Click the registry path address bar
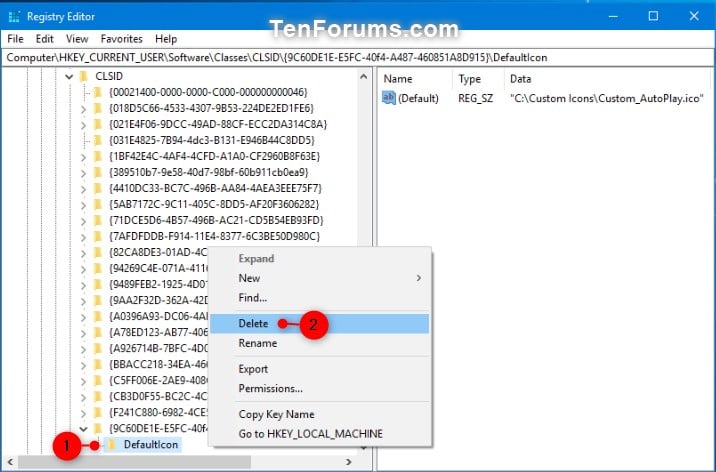Screen dimensions: 716x472 point(358,58)
